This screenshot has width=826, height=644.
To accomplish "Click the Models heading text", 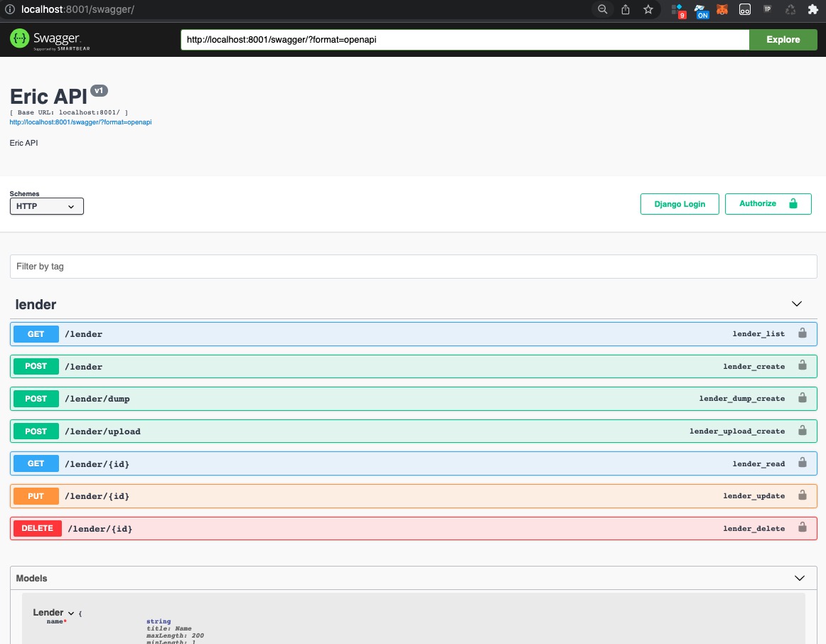I will coord(31,578).
